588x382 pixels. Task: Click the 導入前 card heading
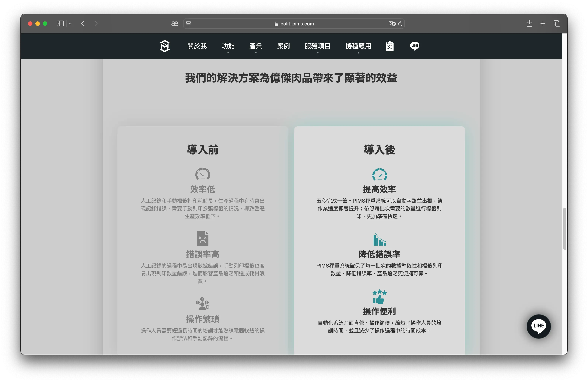pyautogui.click(x=203, y=150)
